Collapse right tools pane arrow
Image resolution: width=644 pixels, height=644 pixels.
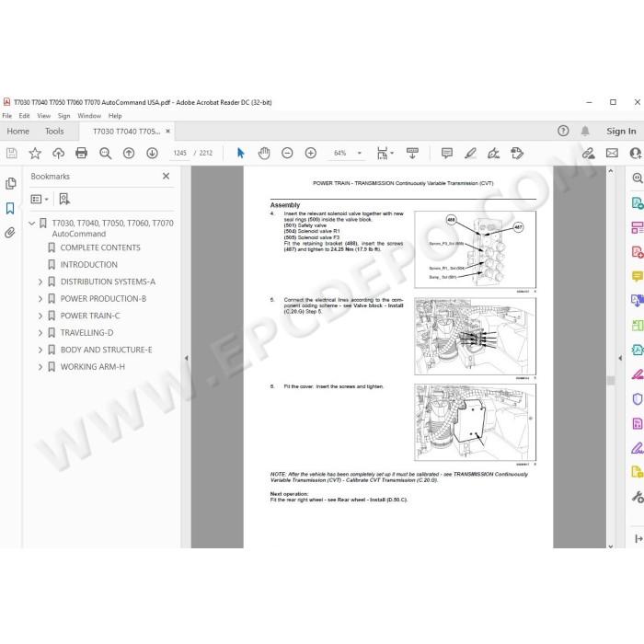(620, 358)
